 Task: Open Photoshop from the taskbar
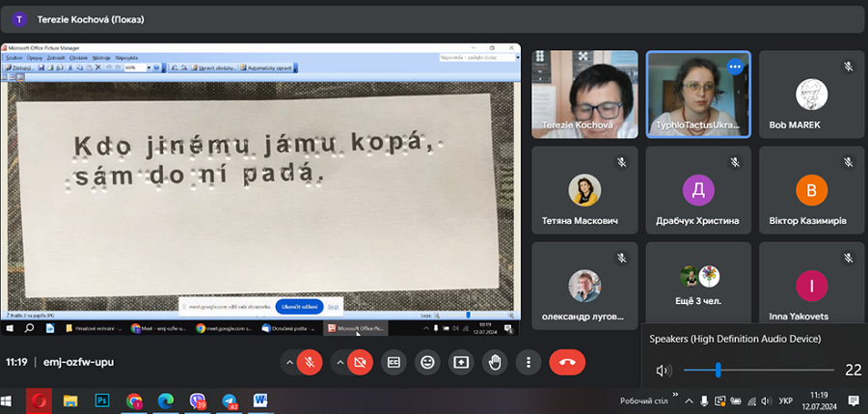[x=101, y=400]
